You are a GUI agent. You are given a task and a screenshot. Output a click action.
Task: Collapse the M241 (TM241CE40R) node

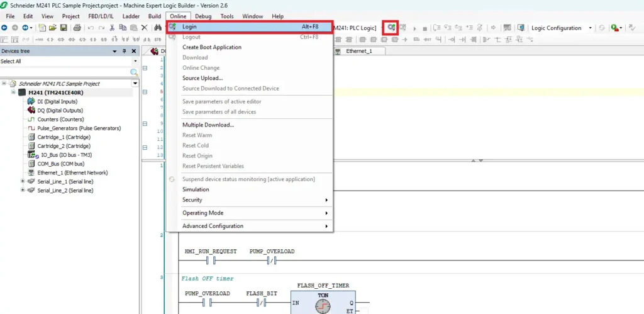(13, 93)
